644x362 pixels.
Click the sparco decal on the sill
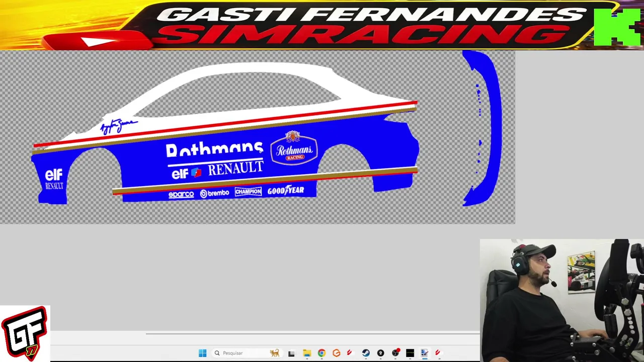point(181,195)
